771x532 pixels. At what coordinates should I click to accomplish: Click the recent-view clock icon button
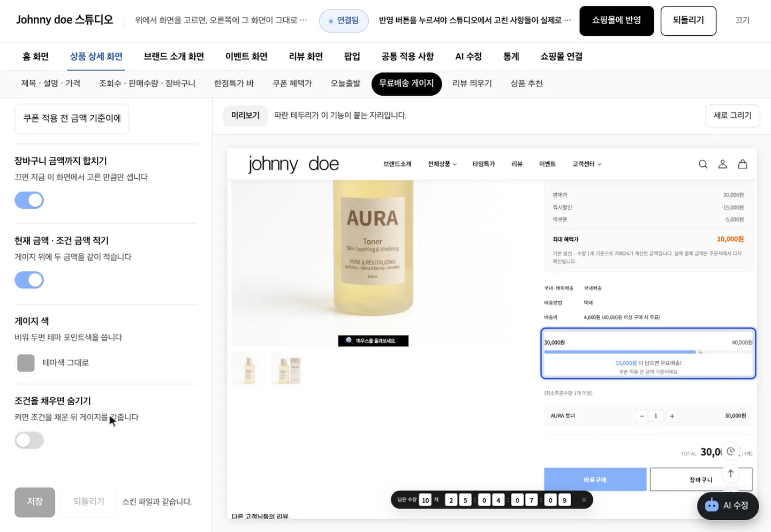click(731, 451)
